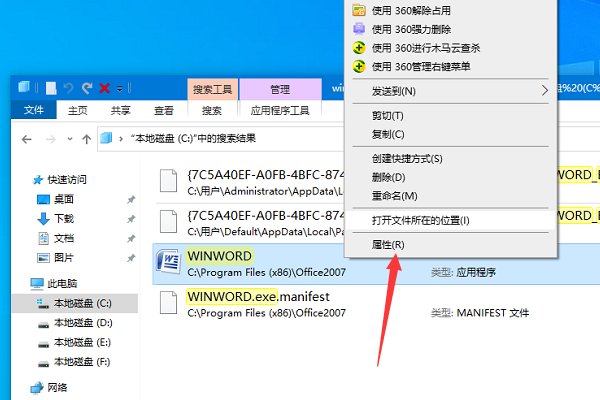This screenshot has height=400, width=600.
Task: Switch to the 主页 ribbon tab
Action: point(78,110)
